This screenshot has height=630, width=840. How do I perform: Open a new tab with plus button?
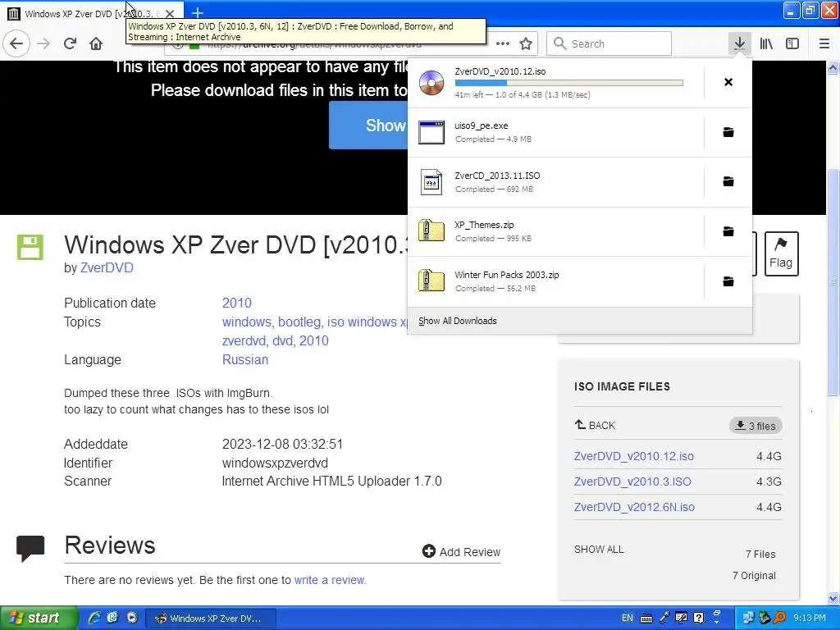point(197,12)
